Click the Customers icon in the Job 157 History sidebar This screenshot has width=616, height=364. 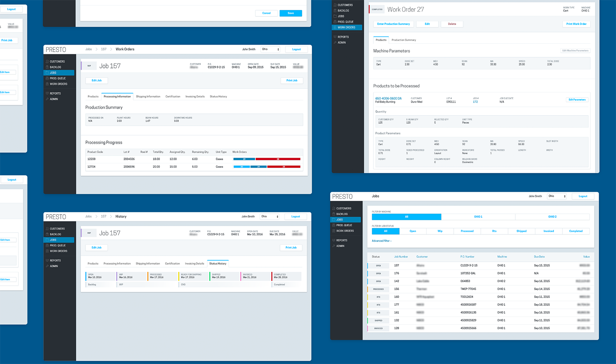click(48, 229)
